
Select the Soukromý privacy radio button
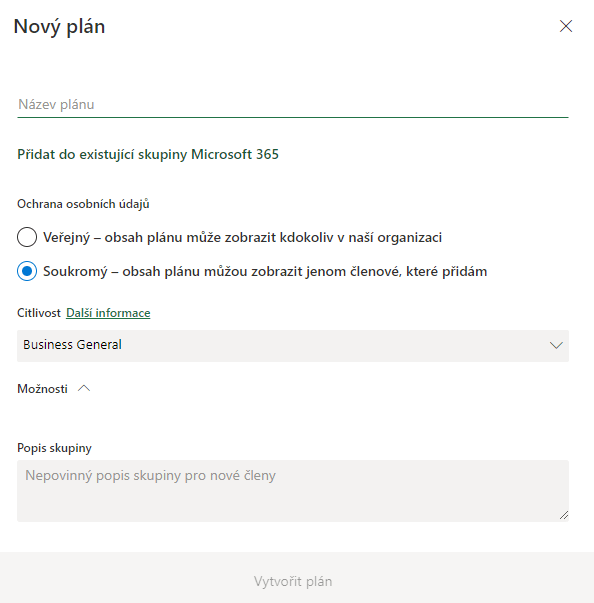coord(27,271)
